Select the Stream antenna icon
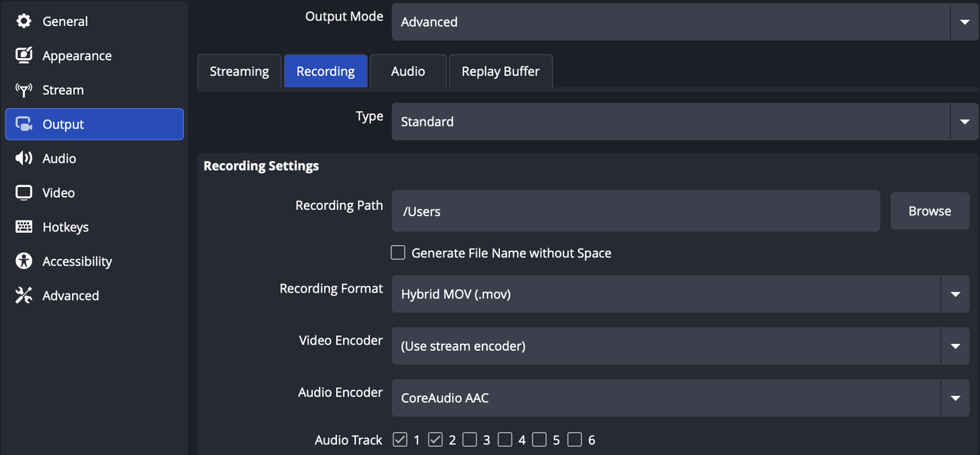Screen dimensions: 980x455 [x=24, y=90]
